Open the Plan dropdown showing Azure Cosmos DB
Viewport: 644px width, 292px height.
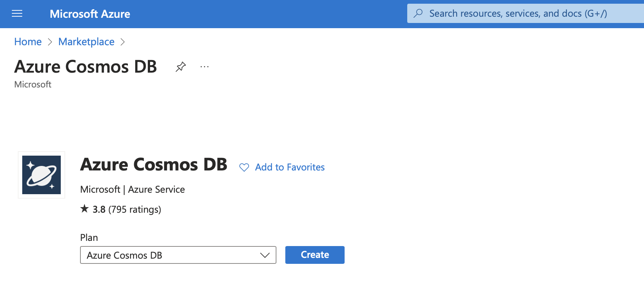pyautogui.click(x=170, y=255)
